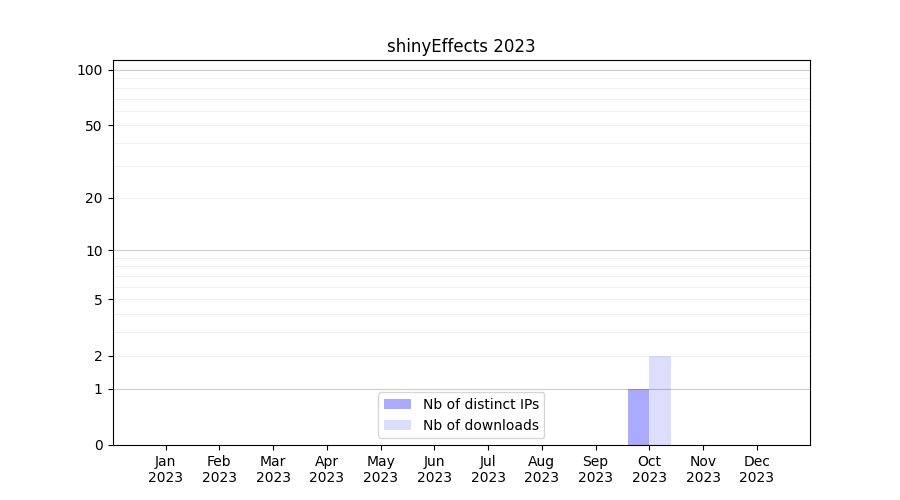This screenshot has width=900, height=500.
Task: Click the 0 y-axis tick label
Action: click(98, 445)
